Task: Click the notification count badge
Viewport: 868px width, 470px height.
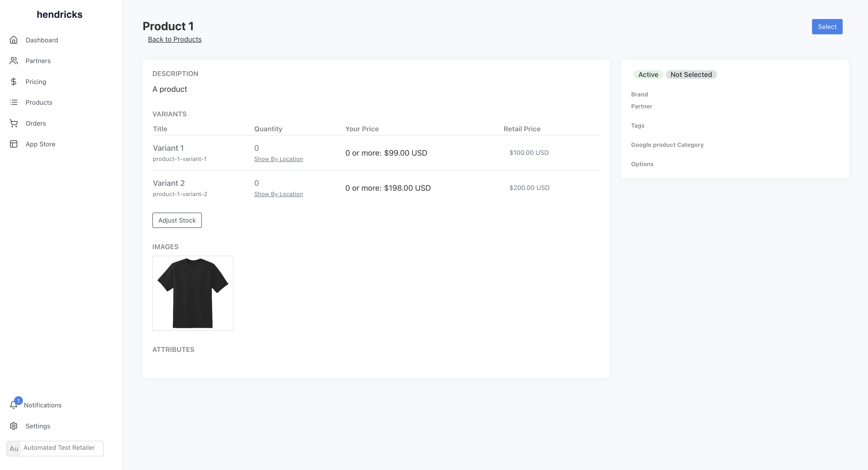Action: 18,401
